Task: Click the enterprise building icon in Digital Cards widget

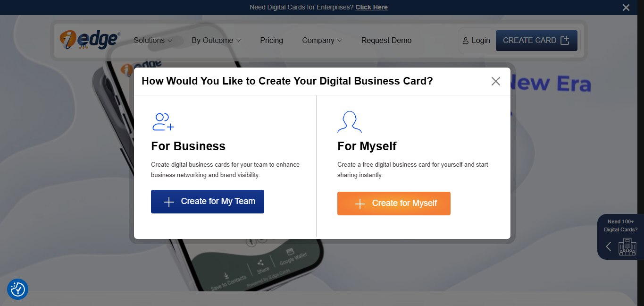Action: tap(627, 246)
